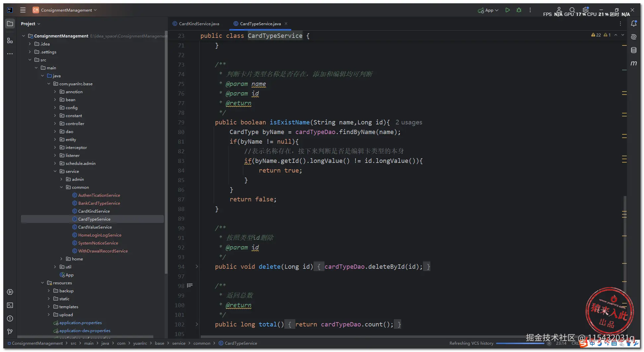Click ConsignmentManagement in the breadcrumb bar
Screen dimensions: 644x352
[37, 343]
